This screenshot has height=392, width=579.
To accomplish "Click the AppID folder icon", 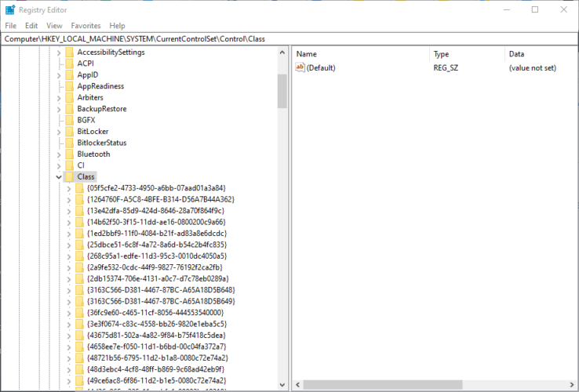I will point(69,75).
